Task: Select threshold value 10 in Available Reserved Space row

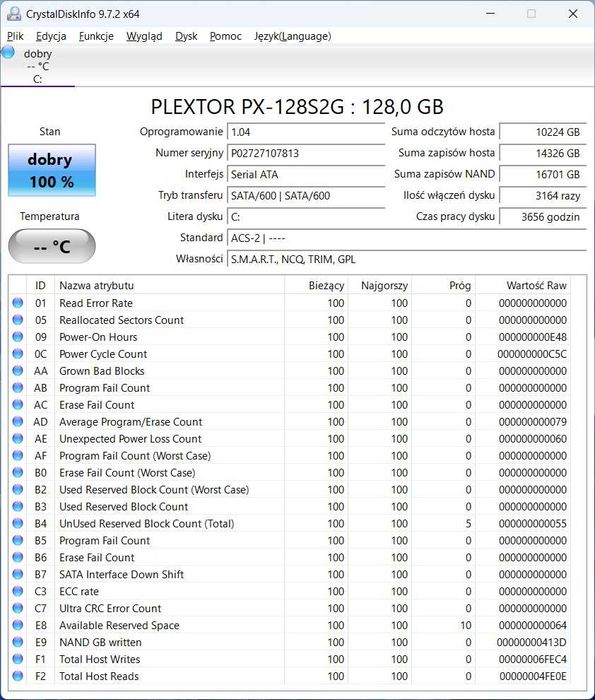Action: pos(466,625)
